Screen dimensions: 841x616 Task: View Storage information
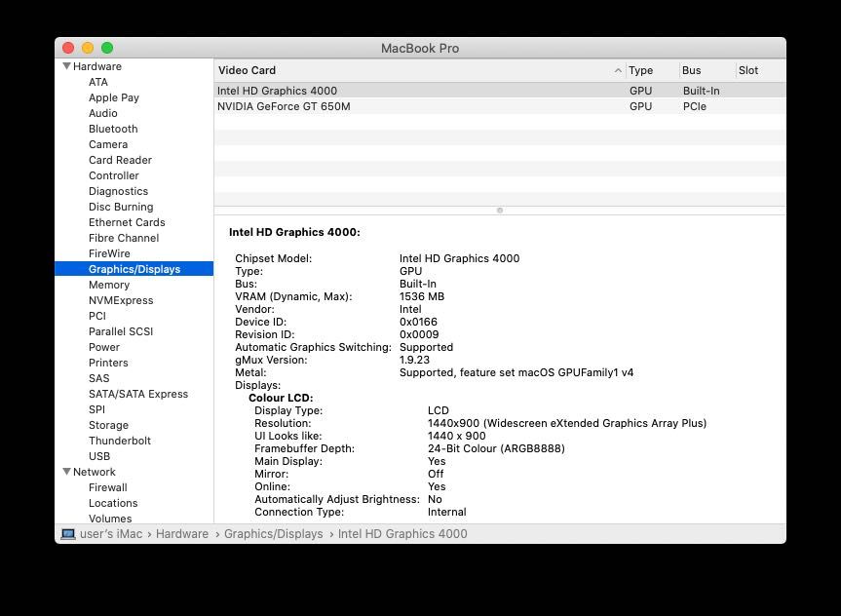(108, 424)
